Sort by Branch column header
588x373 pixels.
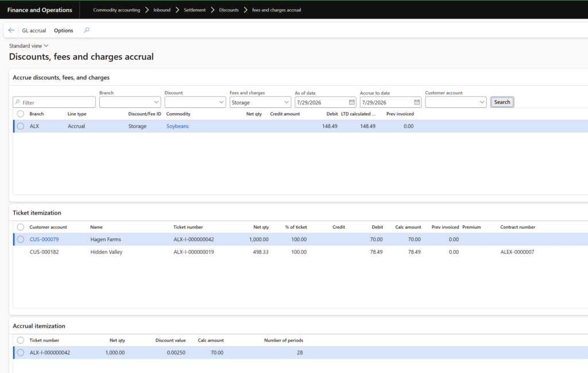click(37, 114)
